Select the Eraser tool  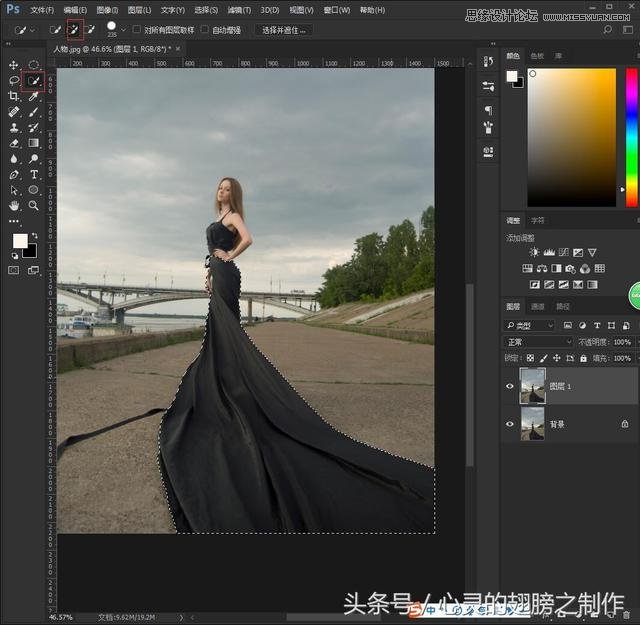coord(14,143)
